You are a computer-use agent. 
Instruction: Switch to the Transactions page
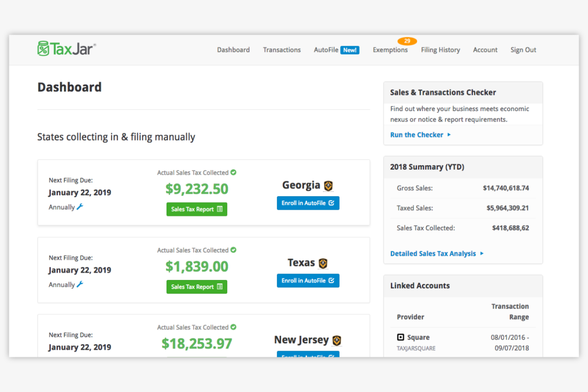[282, 50]
